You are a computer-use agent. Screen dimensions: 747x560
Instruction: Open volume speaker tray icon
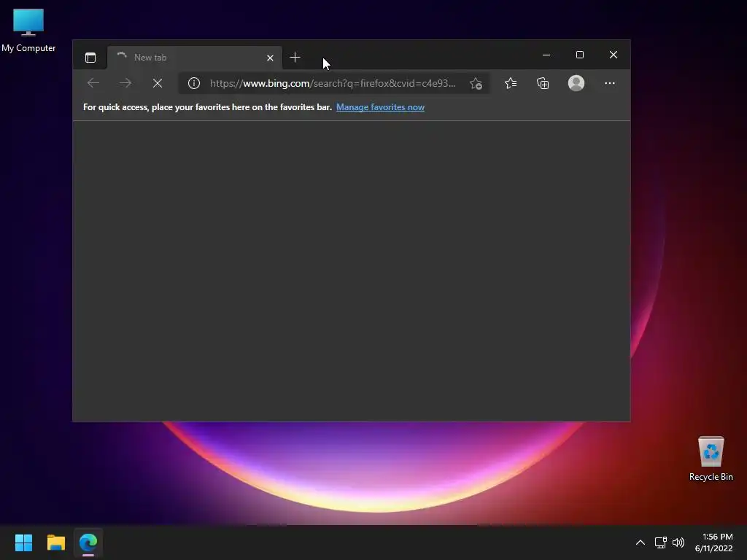click(678, 542)
